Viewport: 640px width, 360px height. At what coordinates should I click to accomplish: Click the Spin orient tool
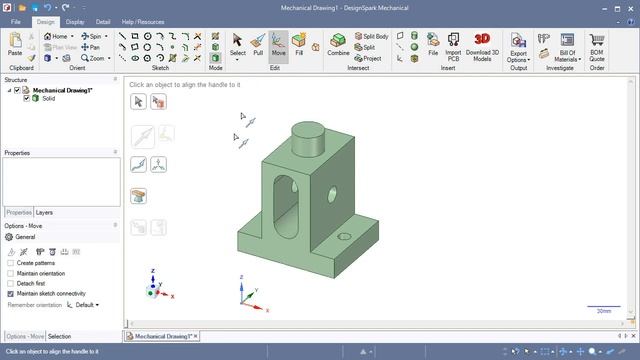point(91,36)
